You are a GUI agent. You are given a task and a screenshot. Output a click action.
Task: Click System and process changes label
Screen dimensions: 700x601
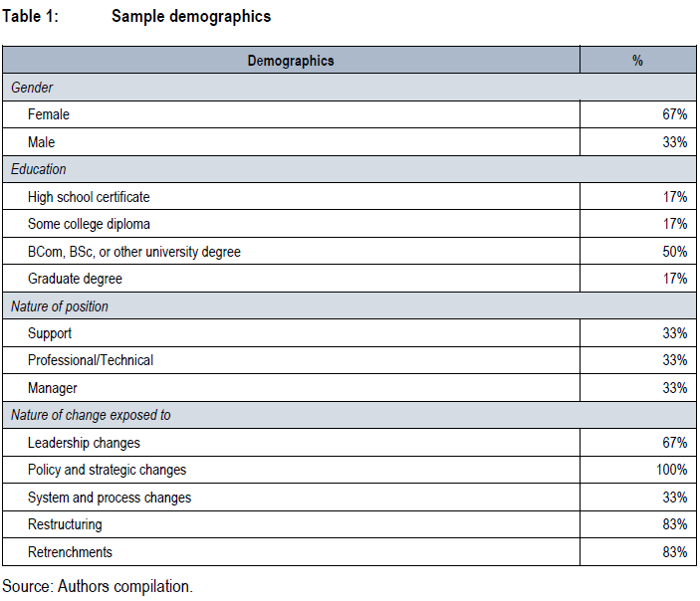[x=110, y=498]
